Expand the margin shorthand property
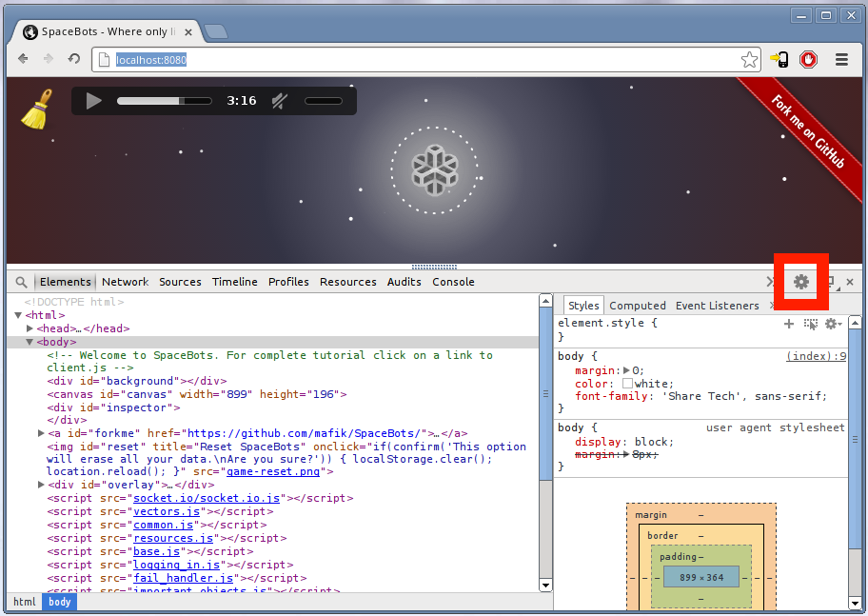Image resolution: width=868 pixels, height=616 pixels. [x=625, y=370]
